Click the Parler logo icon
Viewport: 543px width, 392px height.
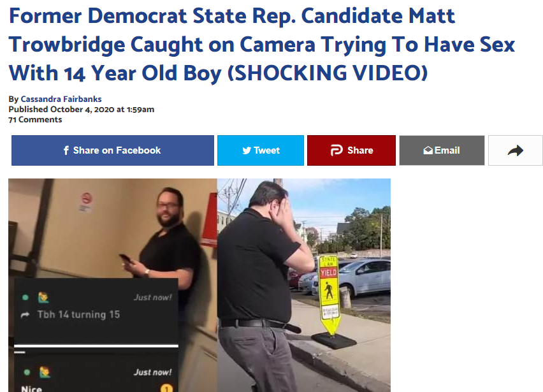[337, 150]
